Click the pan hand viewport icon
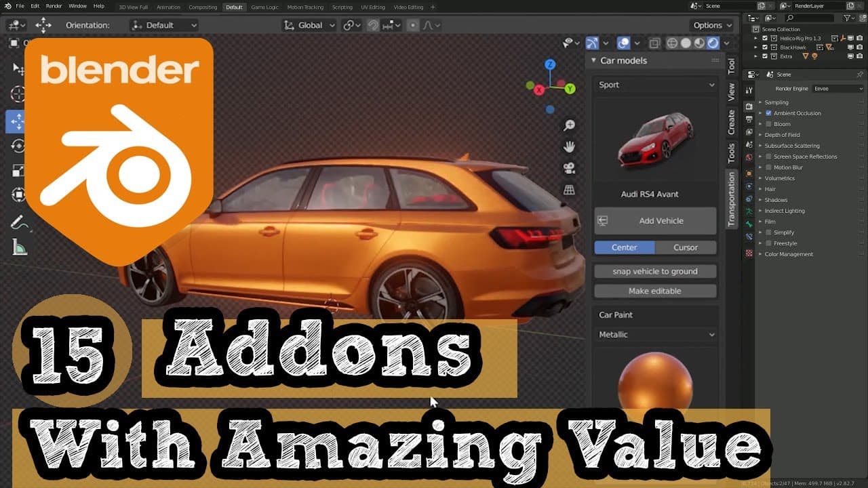 pos(570,146)
